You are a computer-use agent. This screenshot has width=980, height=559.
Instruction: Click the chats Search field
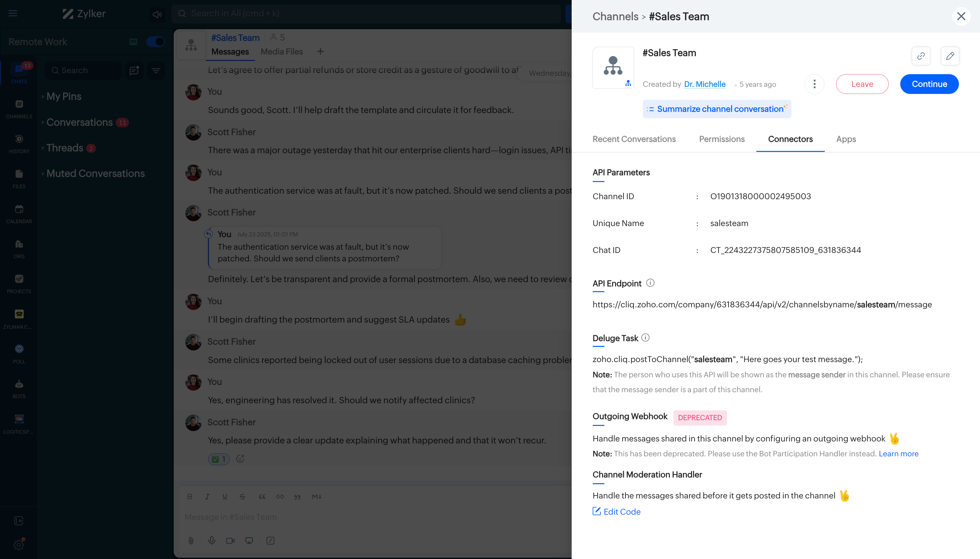pos(83,70)
